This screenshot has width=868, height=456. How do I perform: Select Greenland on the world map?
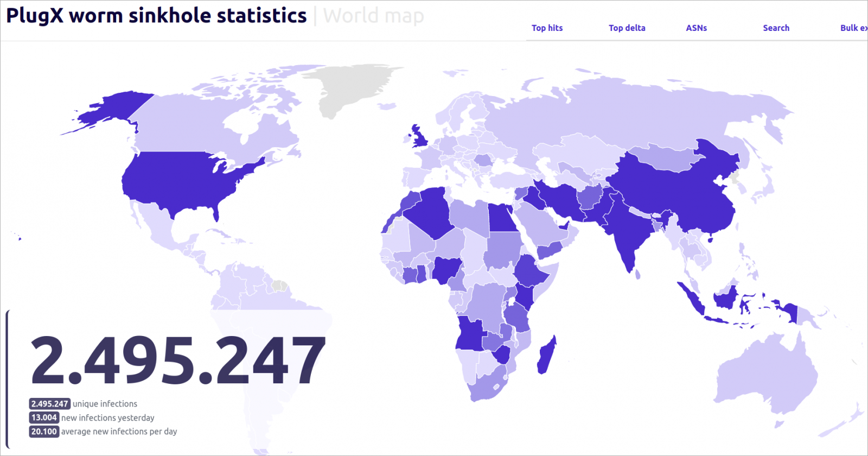click(x=353, y=87)
